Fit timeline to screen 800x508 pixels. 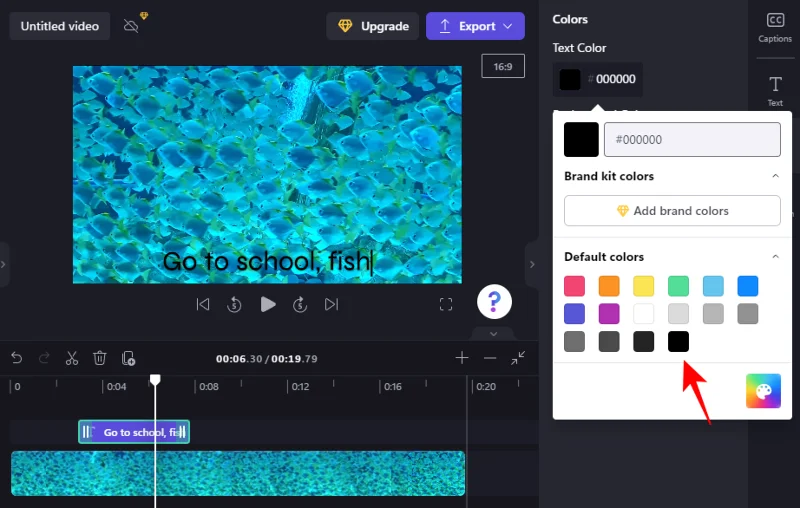click(518, 358)
